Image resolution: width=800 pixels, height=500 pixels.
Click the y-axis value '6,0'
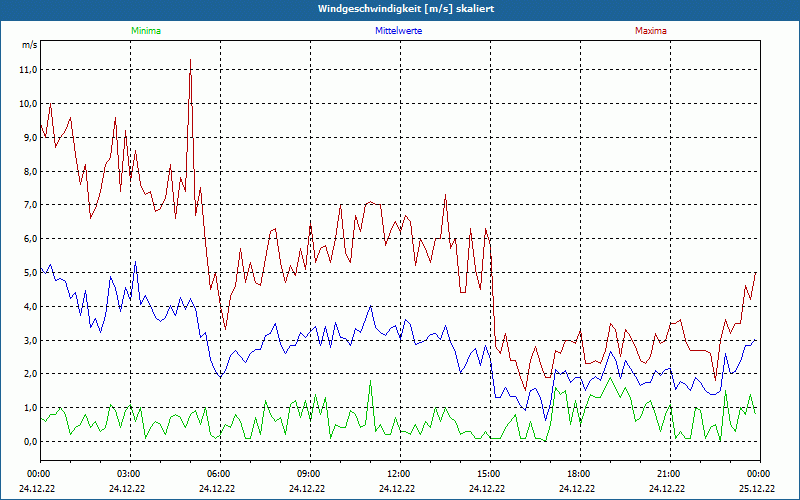point(30,239)
